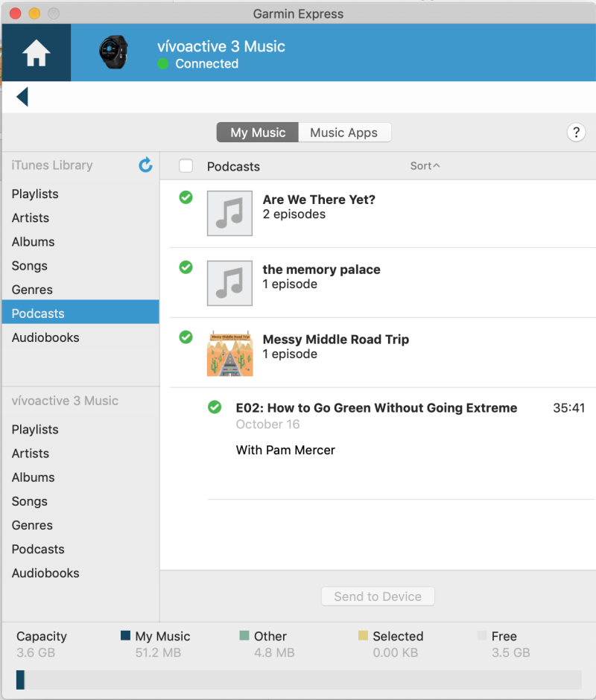Open the Sort dropdown

coord(425,166)
